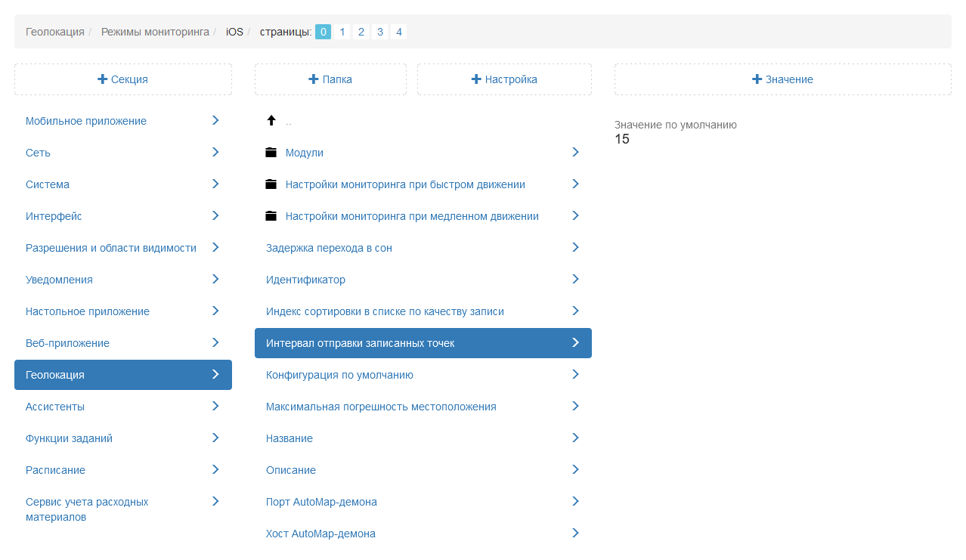Click Геолокация breadcrumb link
Image resolution: width=966 pixels, height=560 pixels.
pyautogui.click(x=55, y=32)
